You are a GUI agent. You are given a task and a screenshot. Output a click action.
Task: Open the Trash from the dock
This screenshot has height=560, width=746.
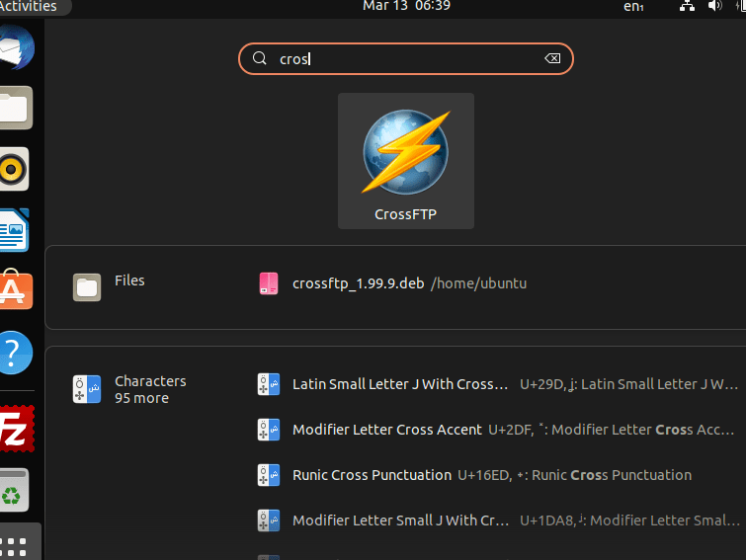[x=14, y=490]
